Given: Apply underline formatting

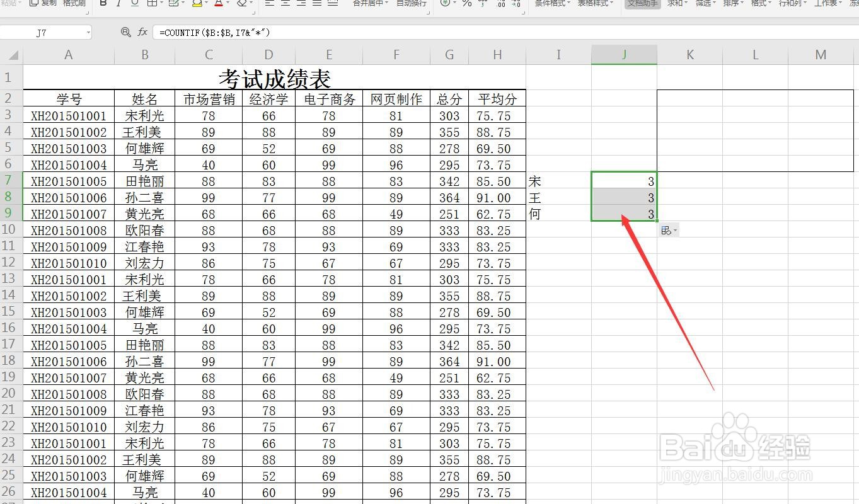Looking at the screenshot, I should click(133, 5).
